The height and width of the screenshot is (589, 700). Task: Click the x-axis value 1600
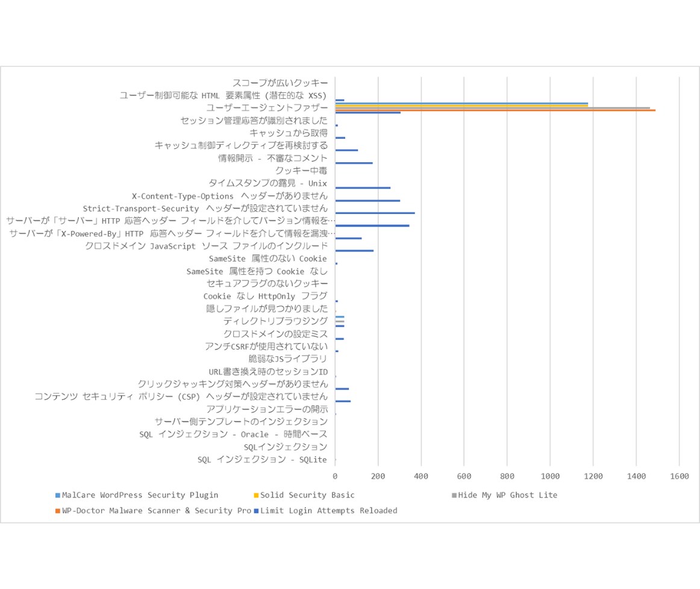click(x=680, y=476)
